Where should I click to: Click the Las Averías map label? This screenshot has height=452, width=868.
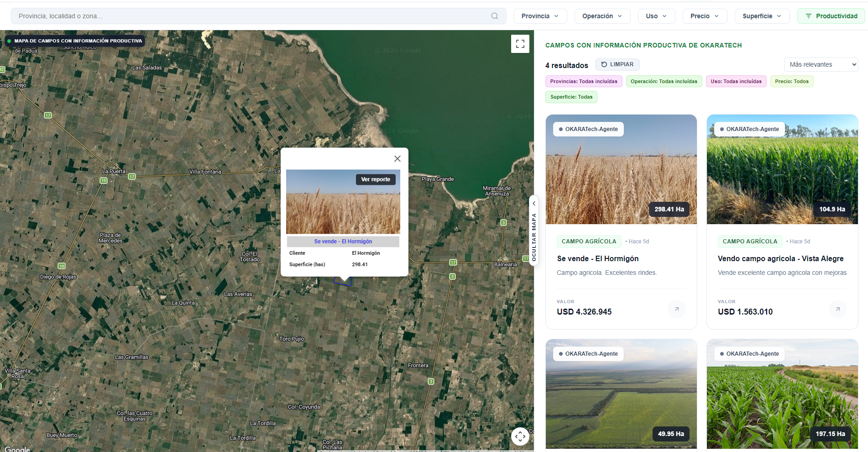coord(238,294)
